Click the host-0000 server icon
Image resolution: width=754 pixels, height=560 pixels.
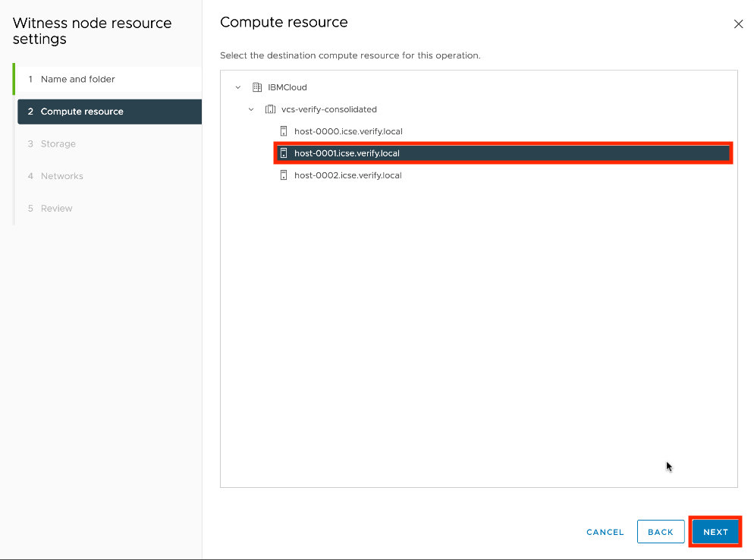coord(284,131)
